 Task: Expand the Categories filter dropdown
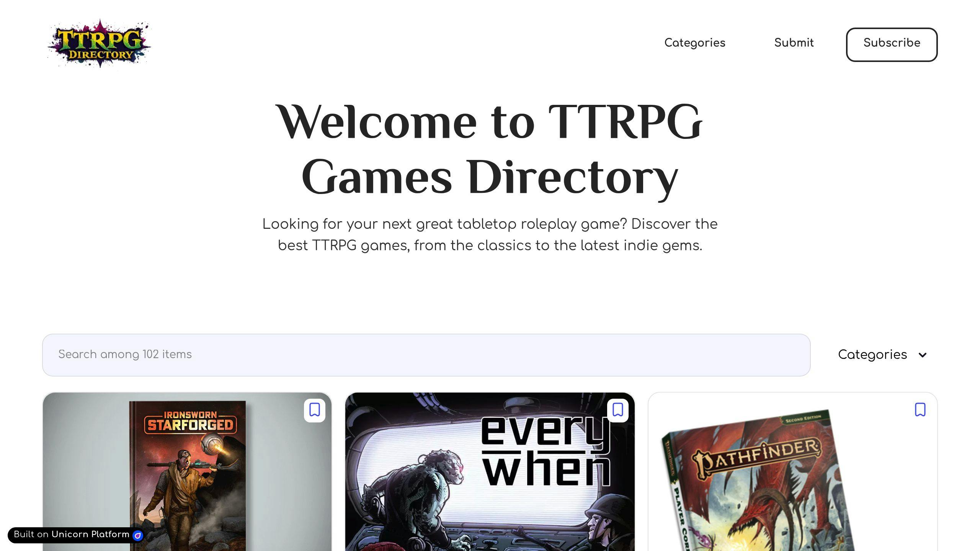tap(882, 355)
